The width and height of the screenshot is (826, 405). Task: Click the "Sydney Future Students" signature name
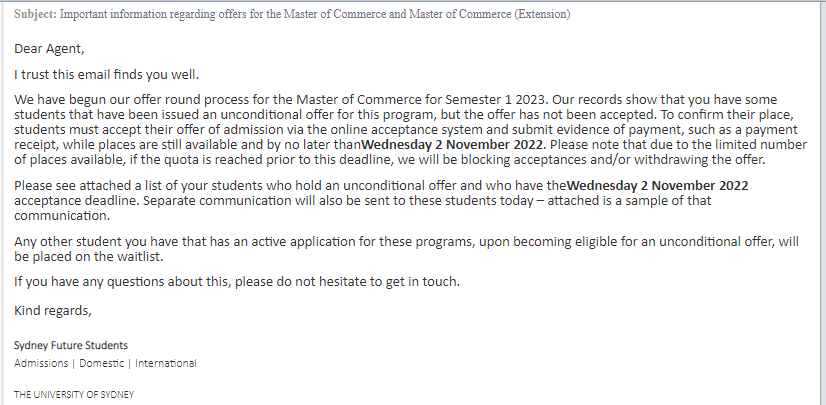(71, 345)
